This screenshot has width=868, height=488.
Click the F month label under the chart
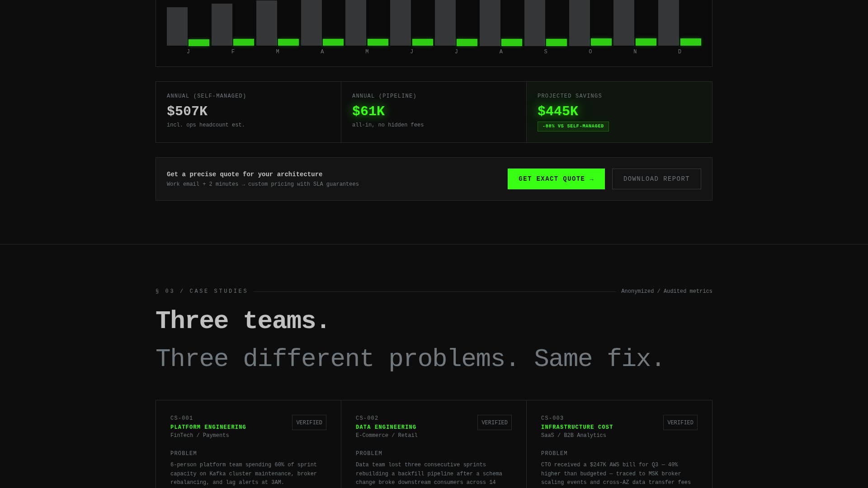(233, 52)
